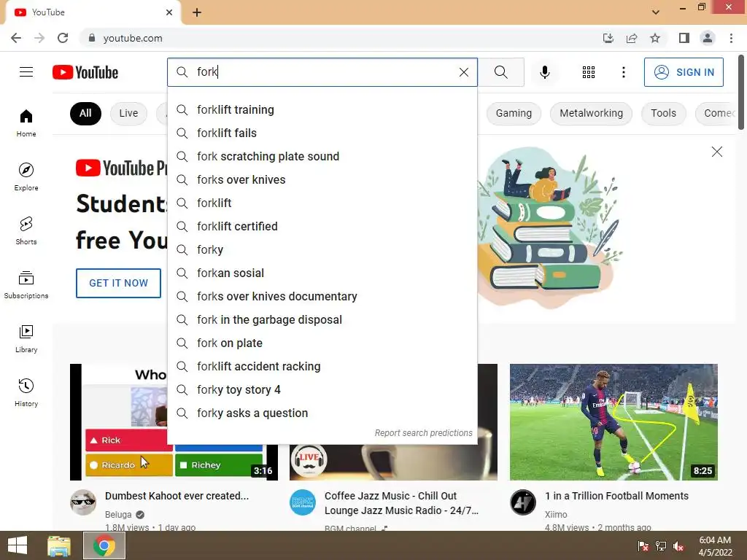The image size is (747, 560).
Task: Click the Report search predictions link
Action: [x=423, y=433]
